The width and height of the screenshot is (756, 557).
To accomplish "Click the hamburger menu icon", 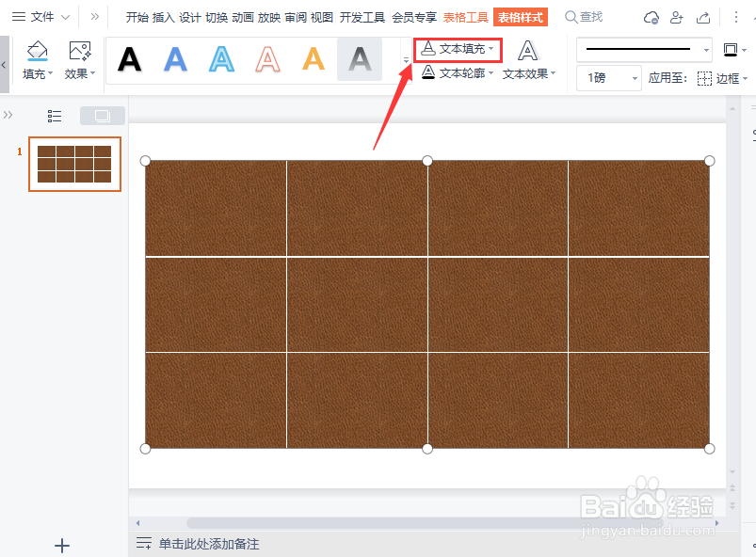I will click(x=18, y=17).
